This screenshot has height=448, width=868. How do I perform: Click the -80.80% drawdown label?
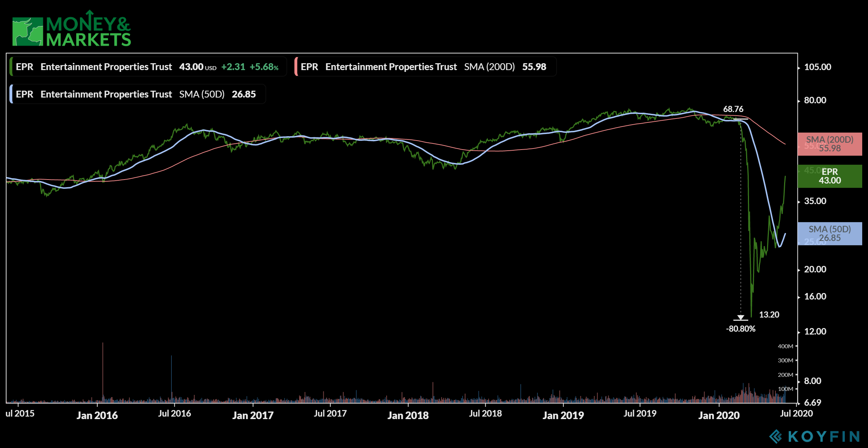(741, 329)
